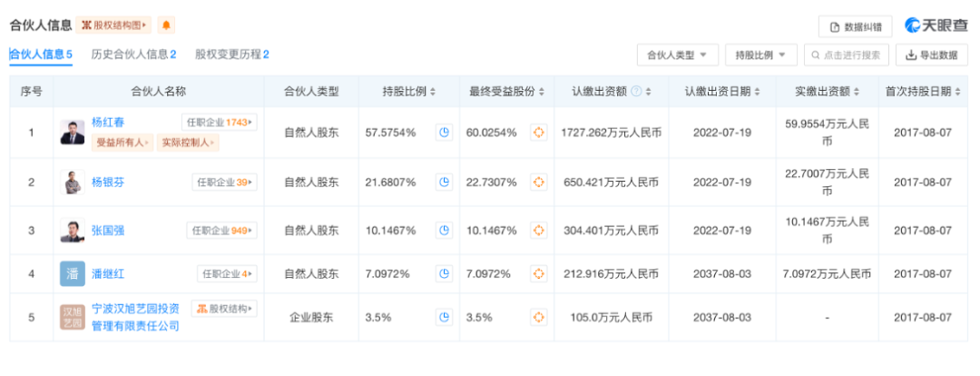Open the 宁波汉旭艺园投资管理有限责任公司 link
Image resolution: width=980 pixels, height=376 pixels.
135,317
